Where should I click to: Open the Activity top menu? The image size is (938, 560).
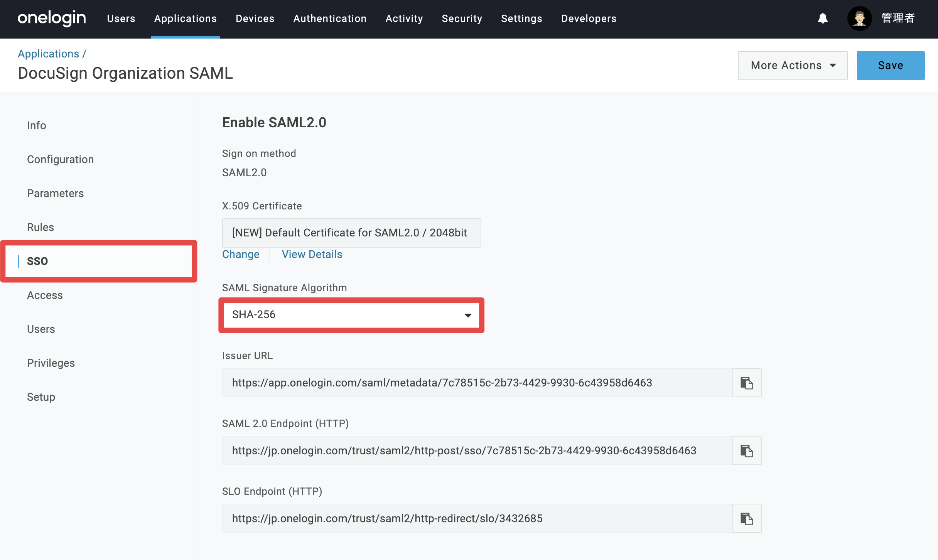click(404, 19)
